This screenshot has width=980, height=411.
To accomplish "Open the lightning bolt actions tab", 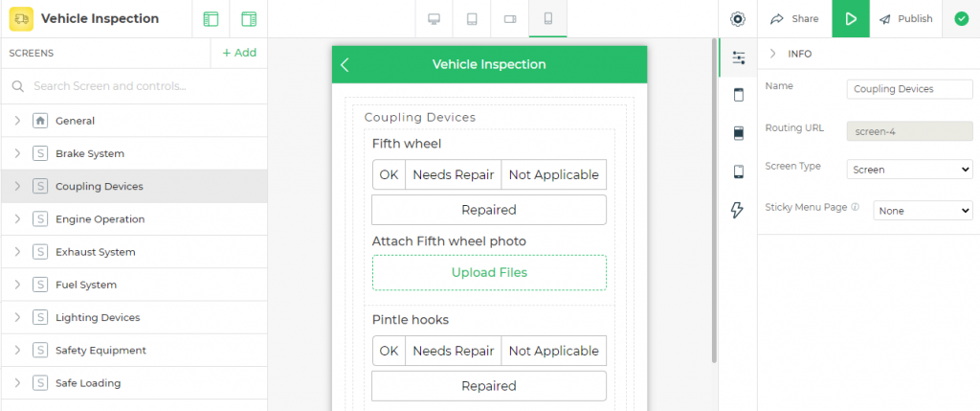I will coord(738,210).
